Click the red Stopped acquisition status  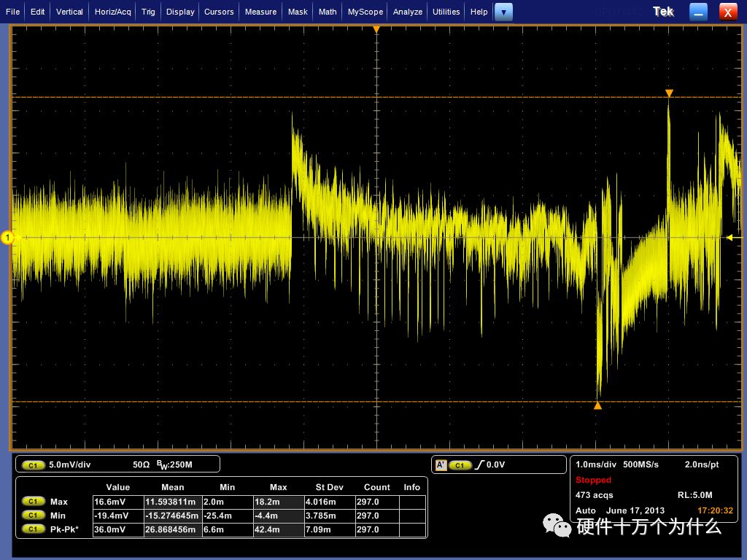593,480
